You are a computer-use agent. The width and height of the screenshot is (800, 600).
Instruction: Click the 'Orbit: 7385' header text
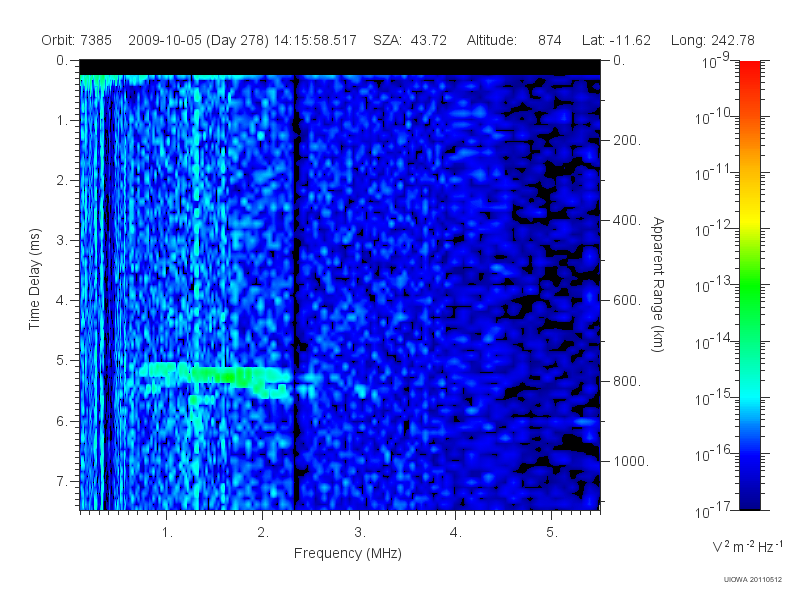[x=77, y=40]
